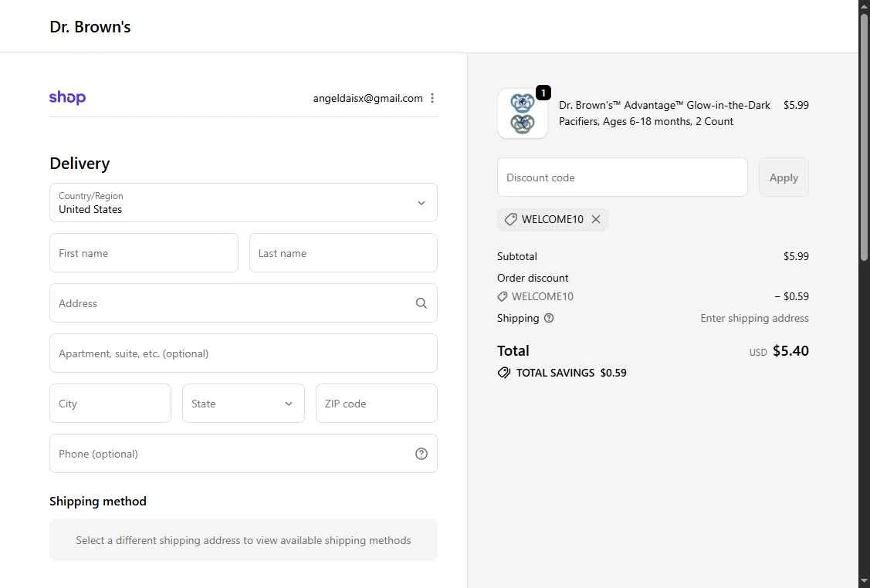Viewport: 870px width, 588px height.
Task: Open the account options three-dot menu
Action: pyautogui.click(x=432, y=98)
